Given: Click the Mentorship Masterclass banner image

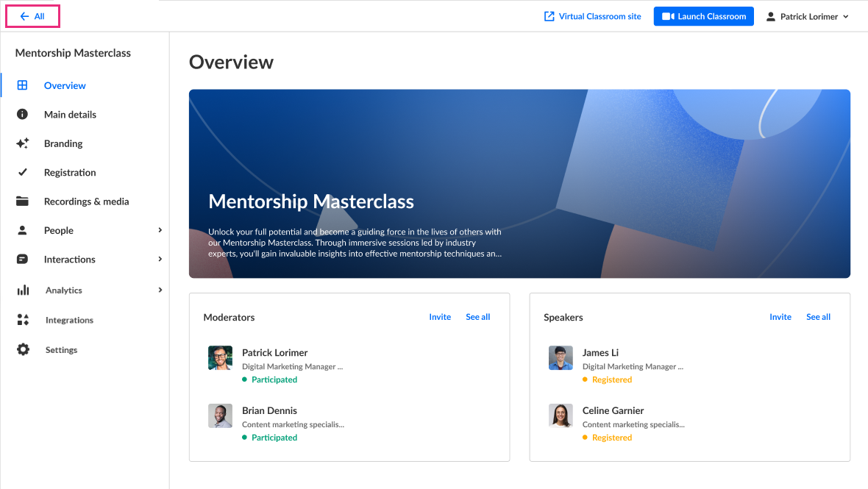Looking at the screenshot, I should (x=519, y=184).
